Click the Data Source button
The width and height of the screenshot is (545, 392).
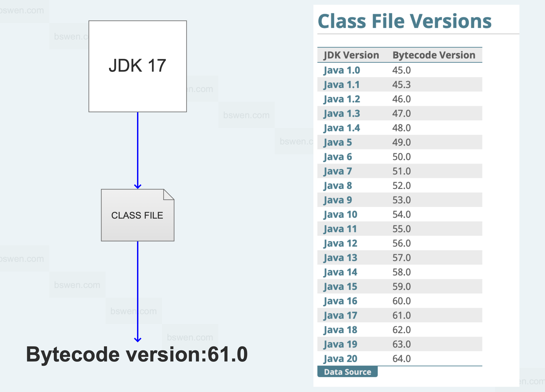(x=347, y=372)
